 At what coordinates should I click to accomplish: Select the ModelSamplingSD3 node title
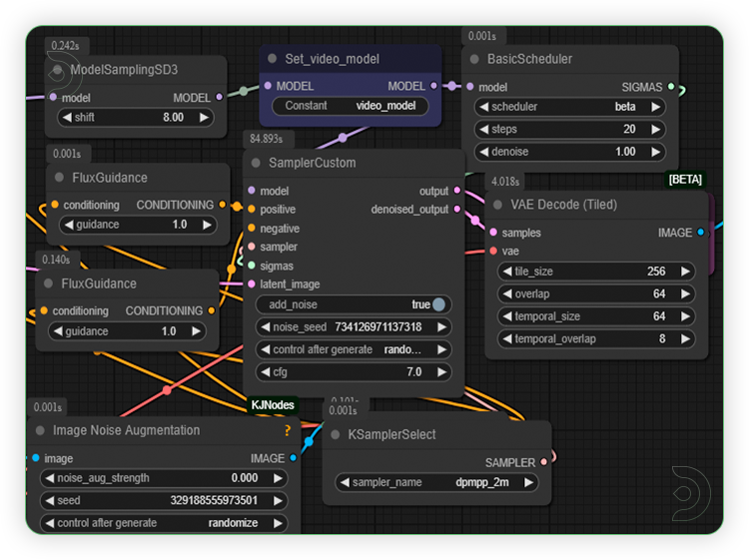point(124,70)
